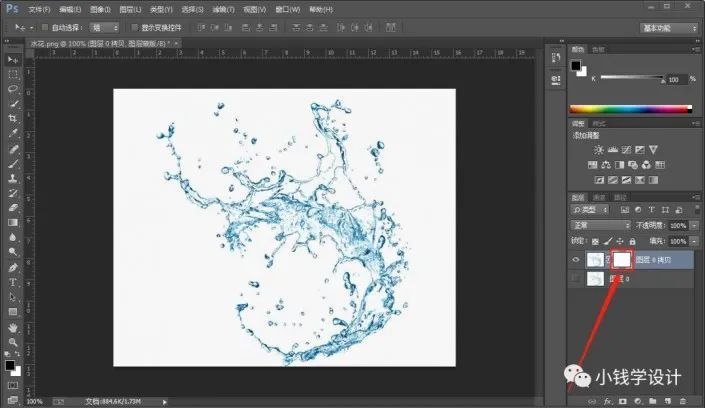Select the Rectangle shape tool
705x408 pixels.
point(13,312)
